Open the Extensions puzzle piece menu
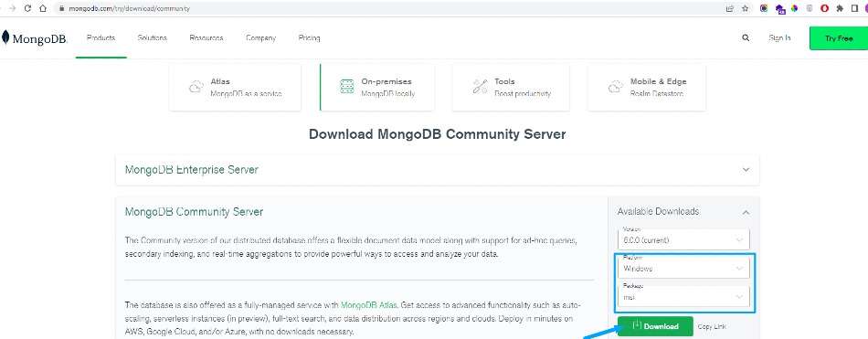868x339 pixels. click(x=840, y=8)
